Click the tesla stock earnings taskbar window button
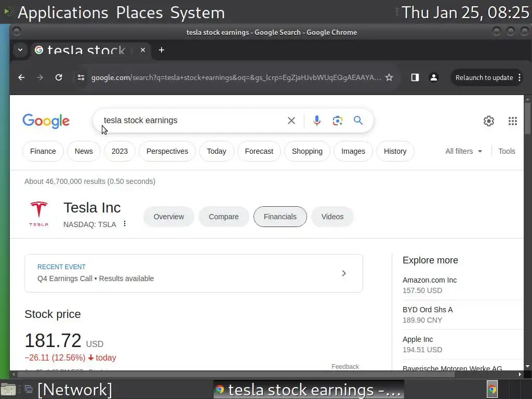Image resolution: width=532 pixels, height=399 pixels. click(309, 390)
